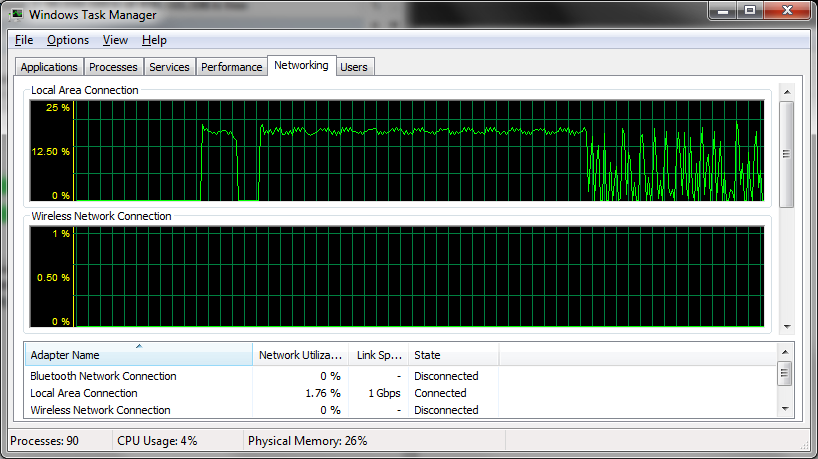Open the File menu
Viewport: 818px width, 459px height.
[24, 40]
